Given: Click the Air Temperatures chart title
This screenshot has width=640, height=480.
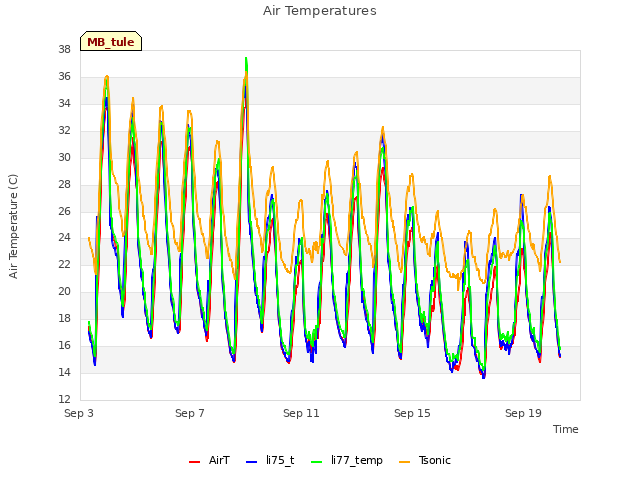Looking at the screenshot, I should click(320, 11).
